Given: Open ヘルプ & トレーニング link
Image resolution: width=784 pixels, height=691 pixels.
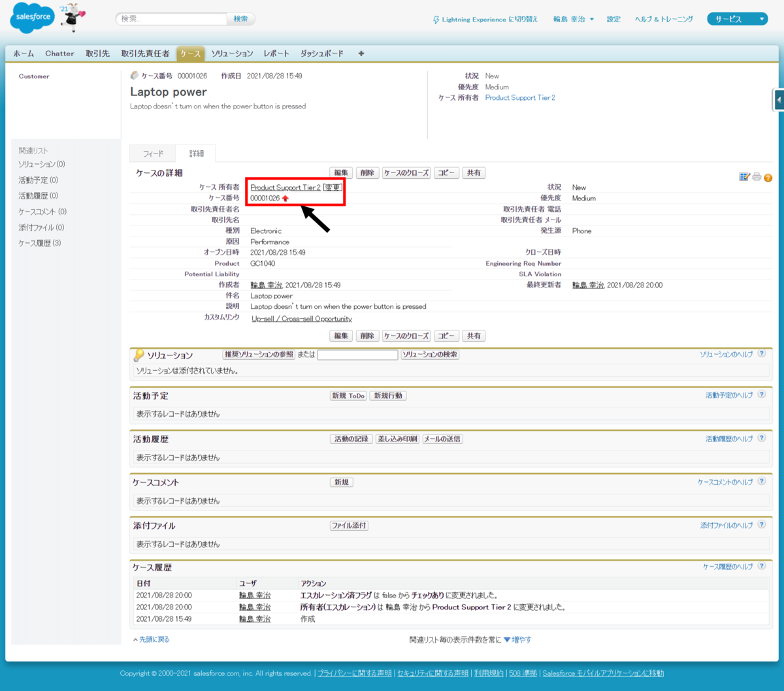Looking at the screenshot, I should [664, 20].
